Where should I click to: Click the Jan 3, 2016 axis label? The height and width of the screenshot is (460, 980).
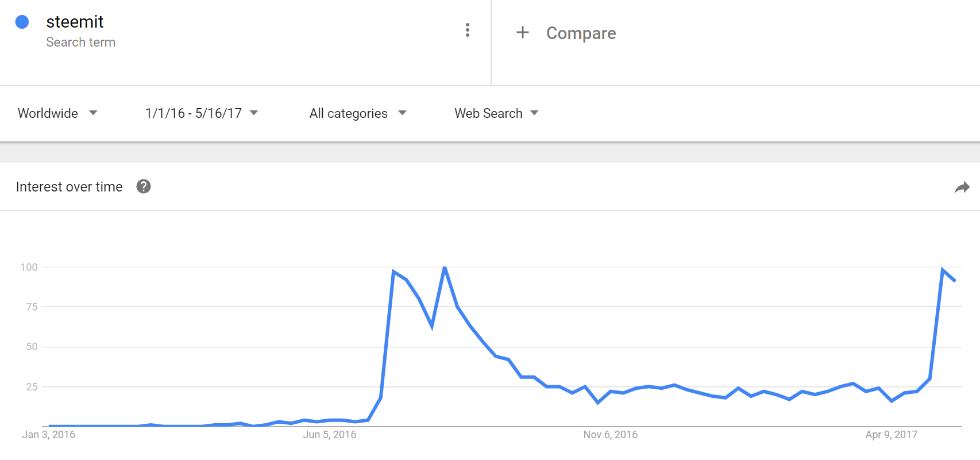click(49, 435)
